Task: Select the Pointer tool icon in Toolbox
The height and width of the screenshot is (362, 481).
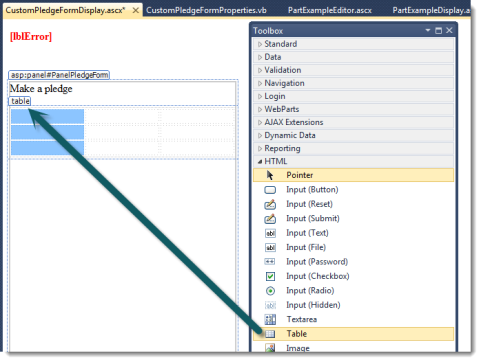Action: point(270,175)
